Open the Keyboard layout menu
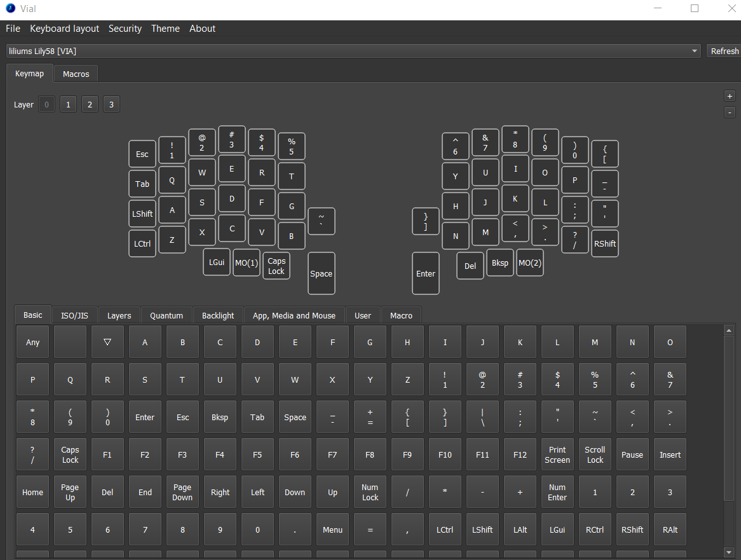 coord(64,29)
